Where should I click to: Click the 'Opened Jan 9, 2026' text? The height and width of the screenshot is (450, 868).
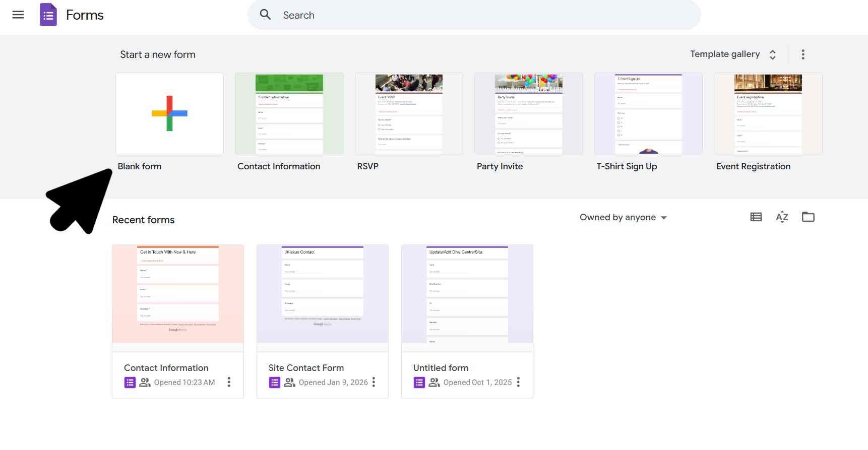coord(333,382)
